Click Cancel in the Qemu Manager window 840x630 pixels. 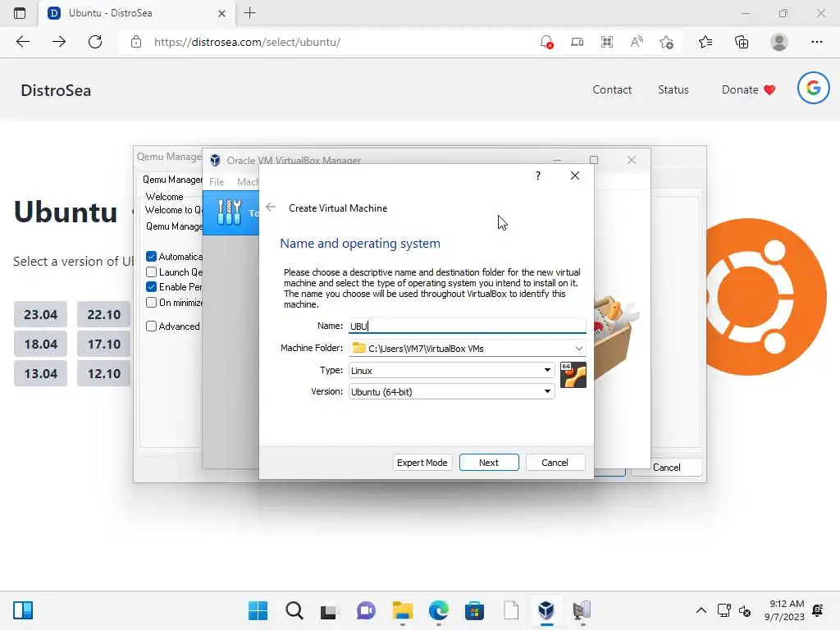click(666, 467)
